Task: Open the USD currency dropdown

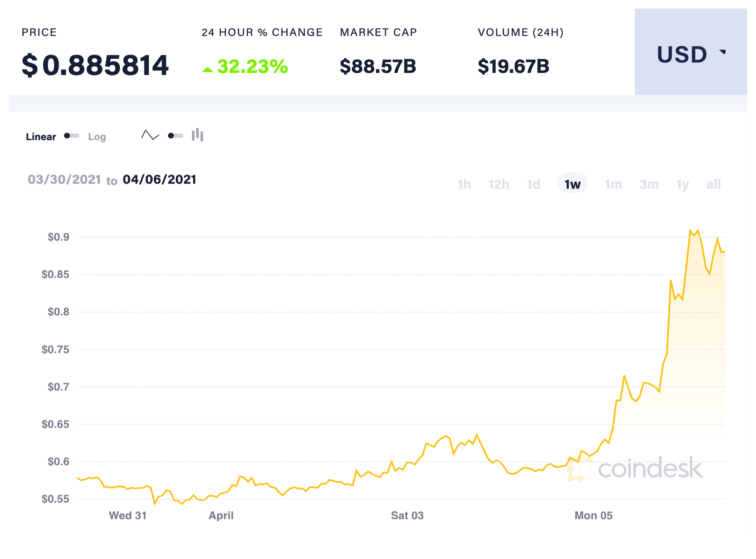Action: click(690, 54)
